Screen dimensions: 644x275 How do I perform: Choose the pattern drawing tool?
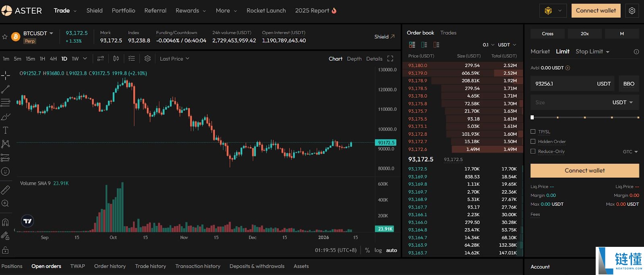point(6,144)
